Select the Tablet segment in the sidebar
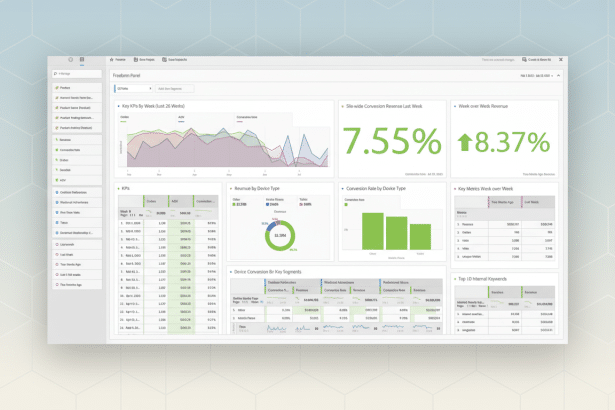 77,223
